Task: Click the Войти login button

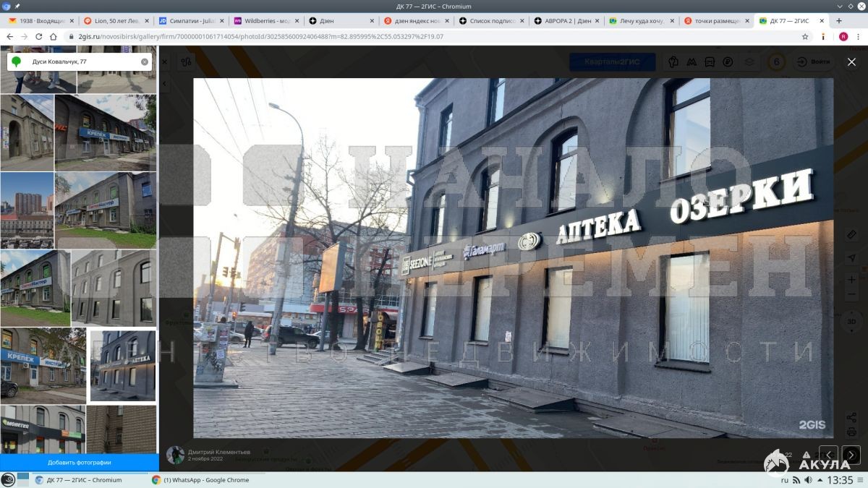Action: tap(814, 62)
